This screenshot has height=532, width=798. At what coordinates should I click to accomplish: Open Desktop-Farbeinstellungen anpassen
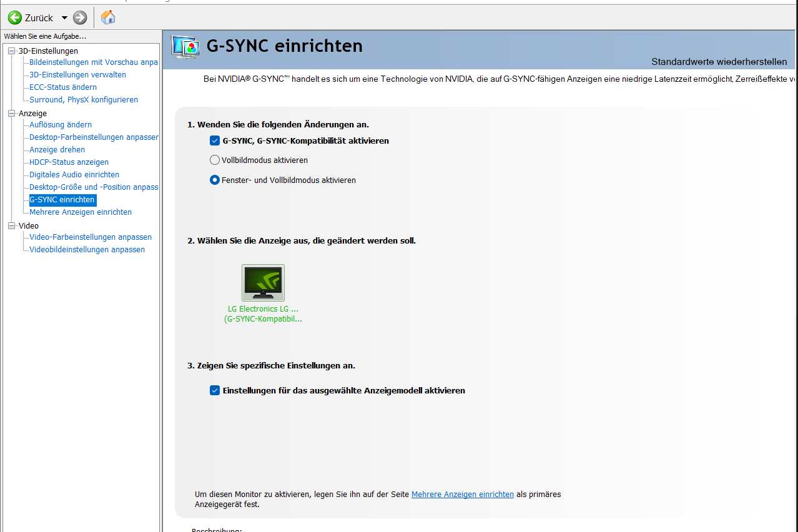(x=94, y=137)
